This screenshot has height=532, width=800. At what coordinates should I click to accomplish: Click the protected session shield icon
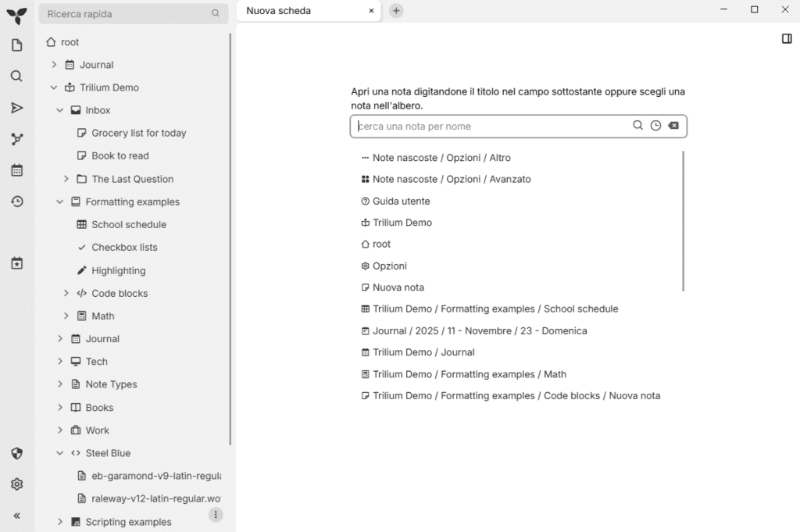point(17,453)
